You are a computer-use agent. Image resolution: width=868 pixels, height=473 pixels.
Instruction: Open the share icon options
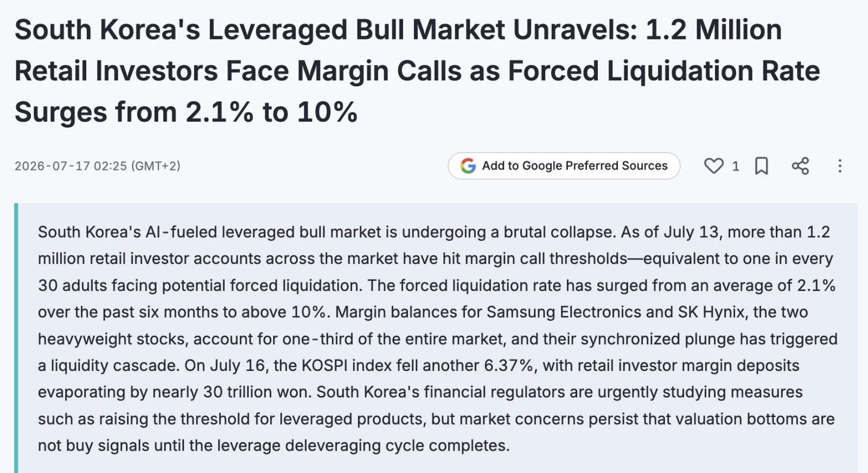point(800,166)
